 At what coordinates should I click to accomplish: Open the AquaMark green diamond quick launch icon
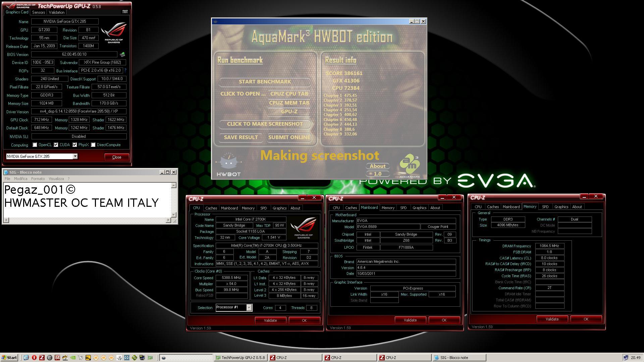(134, 358)
